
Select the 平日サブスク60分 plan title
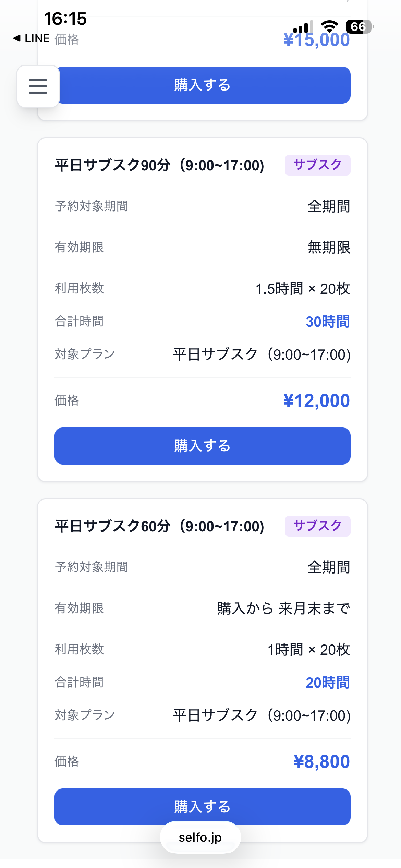coord(159,526)
